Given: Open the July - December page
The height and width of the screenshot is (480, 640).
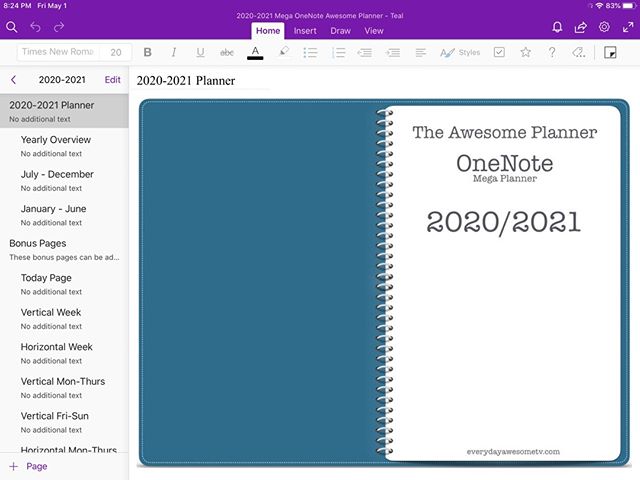Looking at the screenshot, I should (x=64, y=180).
